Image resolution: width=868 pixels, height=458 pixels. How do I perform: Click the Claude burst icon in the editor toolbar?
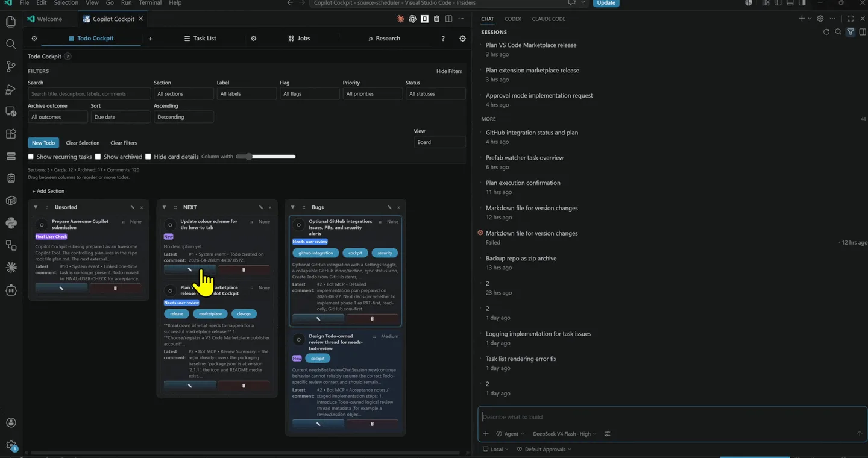pyautogui.click(x=400, y=19)
